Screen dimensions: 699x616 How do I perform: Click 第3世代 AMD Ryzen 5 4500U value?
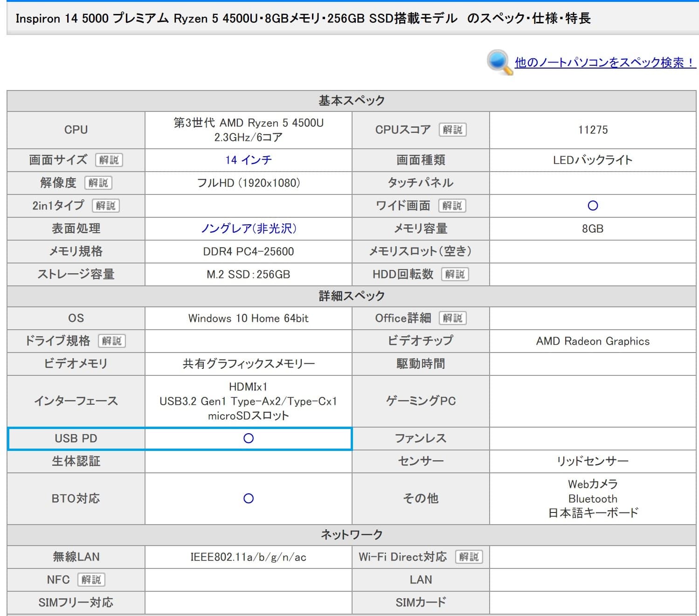(249, 123)
